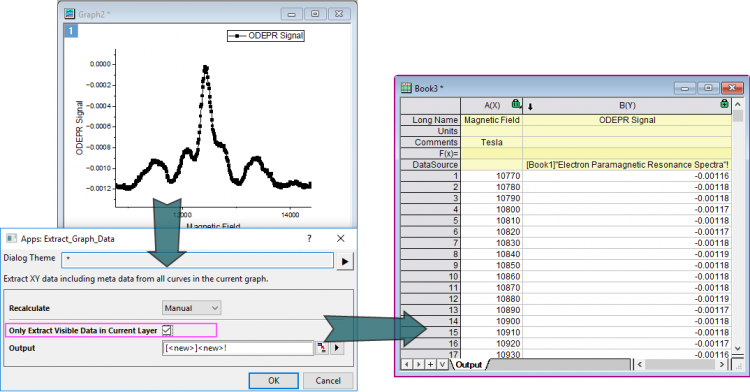This screenshot has width=750, height=392.
Task: Click the Dialog Theme input field
Action: pos(198,260)
